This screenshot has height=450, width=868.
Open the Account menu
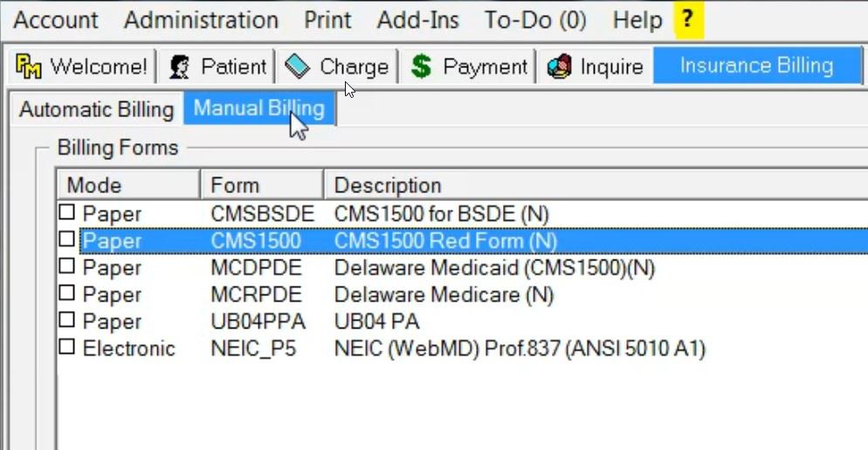56,20
